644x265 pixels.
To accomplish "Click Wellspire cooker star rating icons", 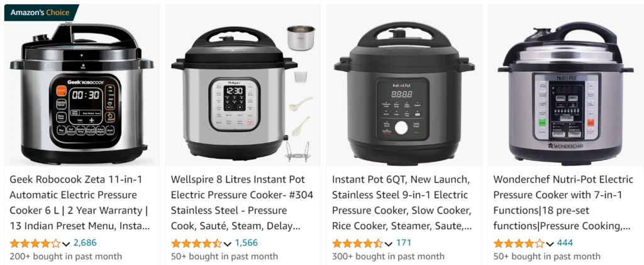I will 196,243.
